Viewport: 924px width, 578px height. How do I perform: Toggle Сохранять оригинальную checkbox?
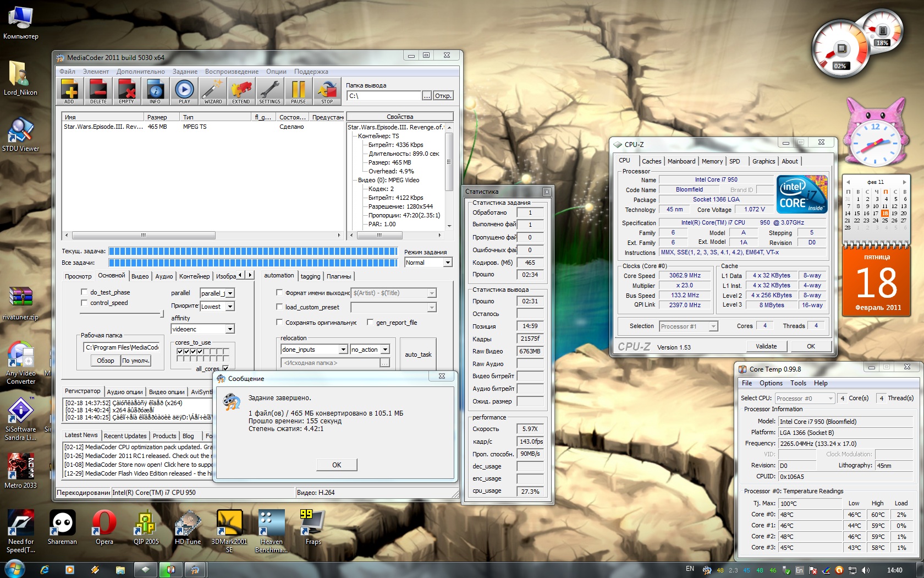point(279,323)
